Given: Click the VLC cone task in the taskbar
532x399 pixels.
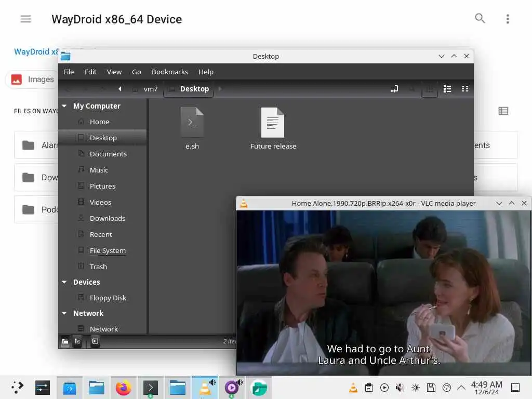Looking at the screenshot, I should click(x=205, y=388).
